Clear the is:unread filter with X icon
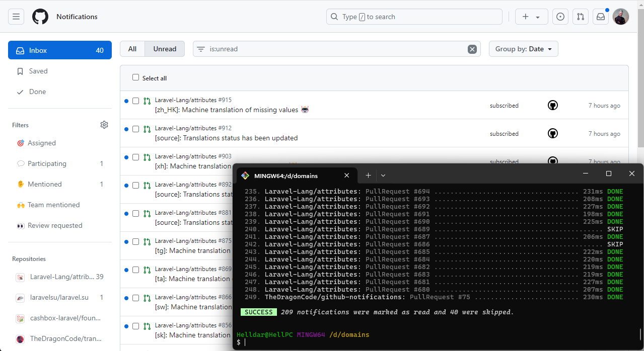Screen dimensions: 644x351 [x=472, y=49]
